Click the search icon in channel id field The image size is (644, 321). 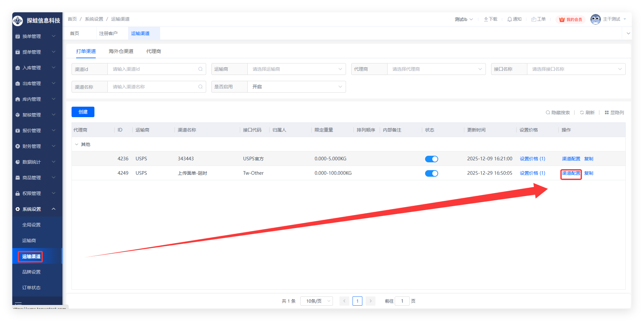[x=200, y=69]
